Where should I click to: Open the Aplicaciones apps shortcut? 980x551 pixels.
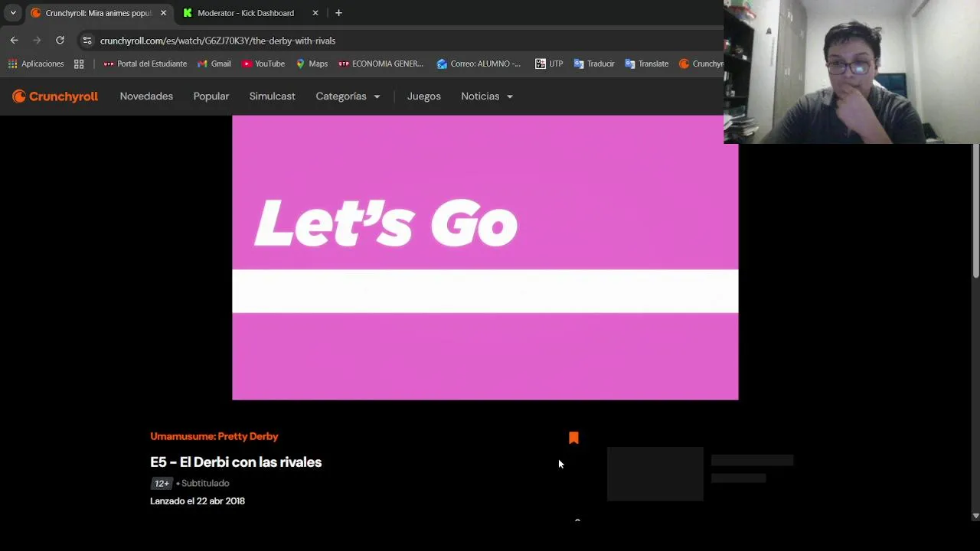36,64
